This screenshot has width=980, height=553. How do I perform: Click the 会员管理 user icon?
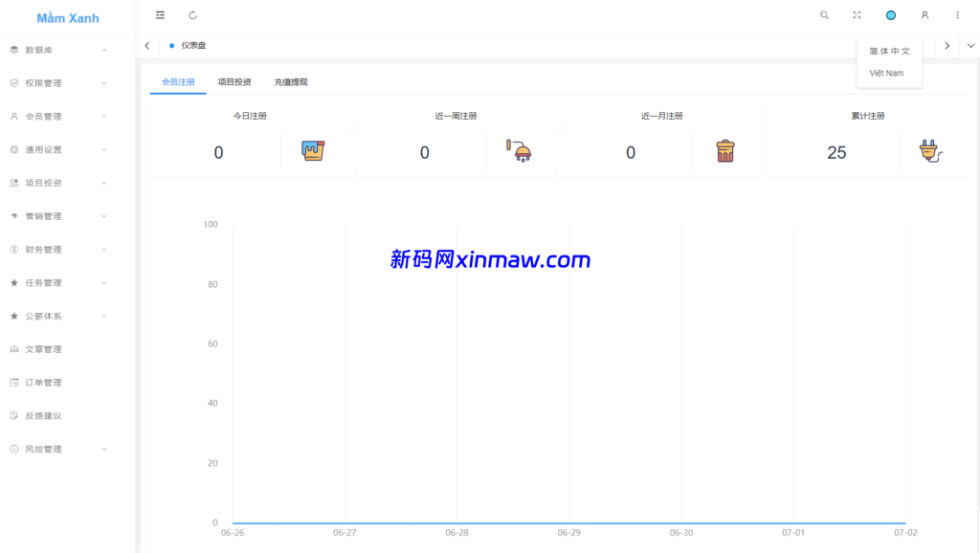coord(13,116)
